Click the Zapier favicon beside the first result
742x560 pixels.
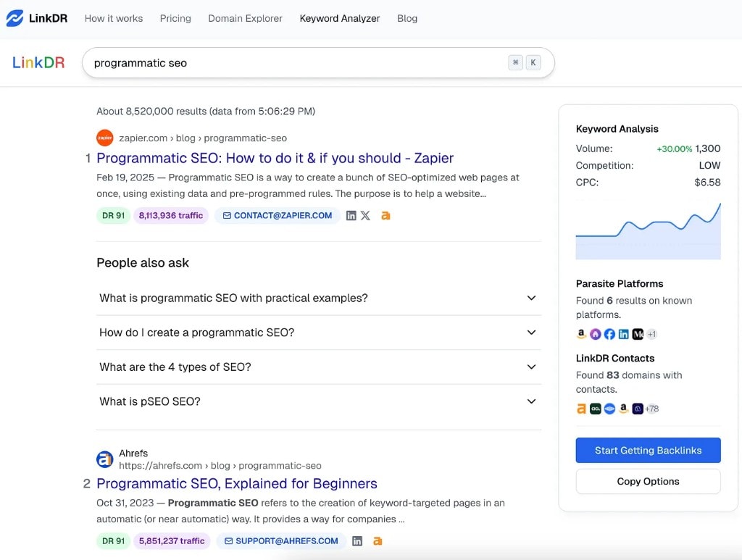(104, 138)
